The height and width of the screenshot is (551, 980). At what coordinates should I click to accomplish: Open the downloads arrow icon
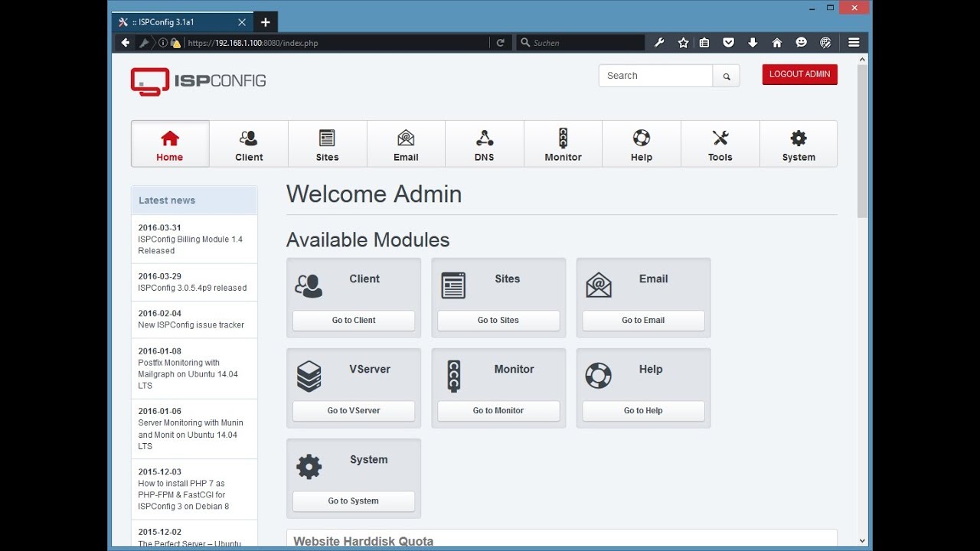(x=753, y=43)
